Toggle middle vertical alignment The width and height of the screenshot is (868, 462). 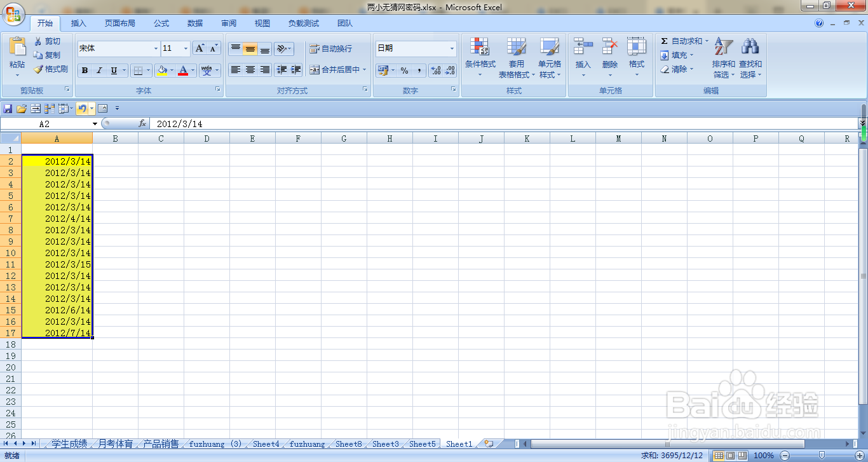tap(250, 49)
